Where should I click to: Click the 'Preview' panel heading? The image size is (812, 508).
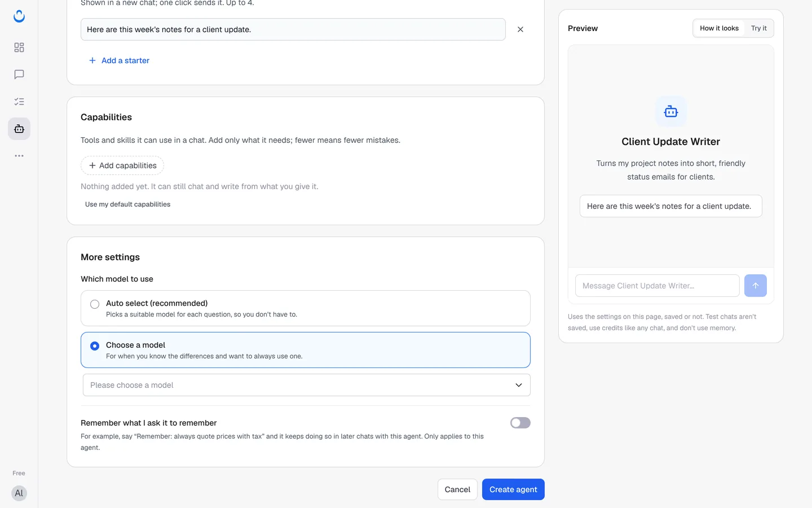[x=582, y=28]
